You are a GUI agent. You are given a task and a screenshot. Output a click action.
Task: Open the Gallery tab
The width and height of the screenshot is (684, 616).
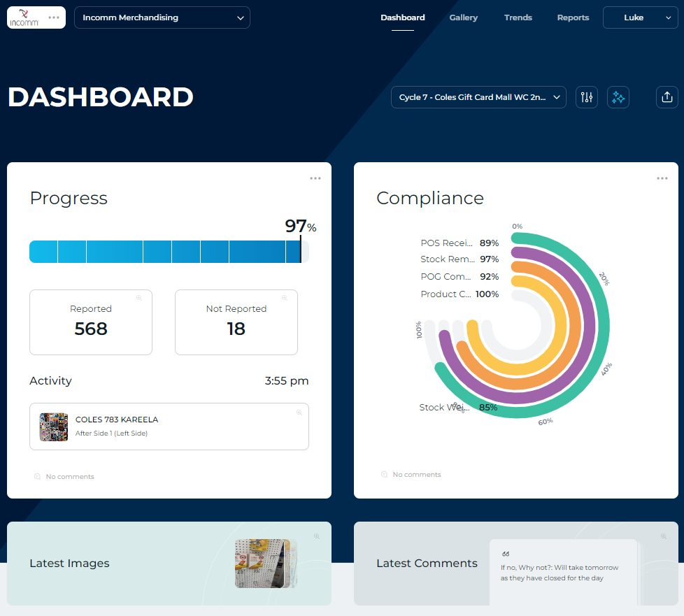463,17
